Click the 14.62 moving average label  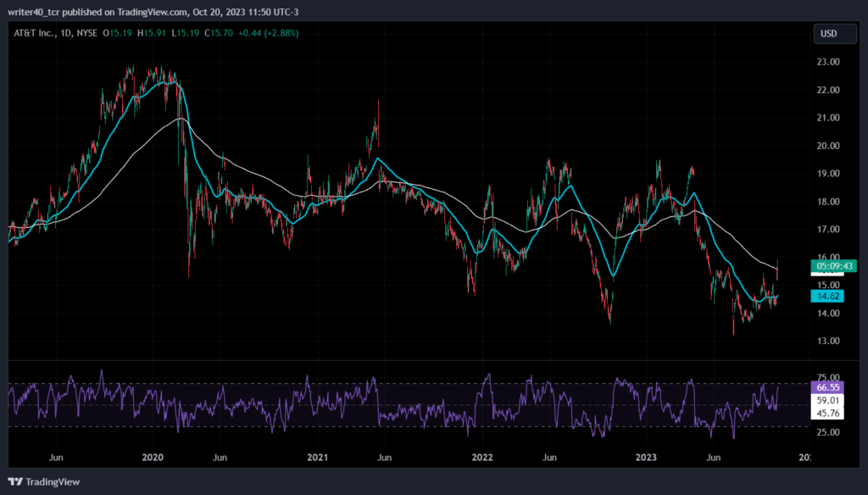coord(827,296)
